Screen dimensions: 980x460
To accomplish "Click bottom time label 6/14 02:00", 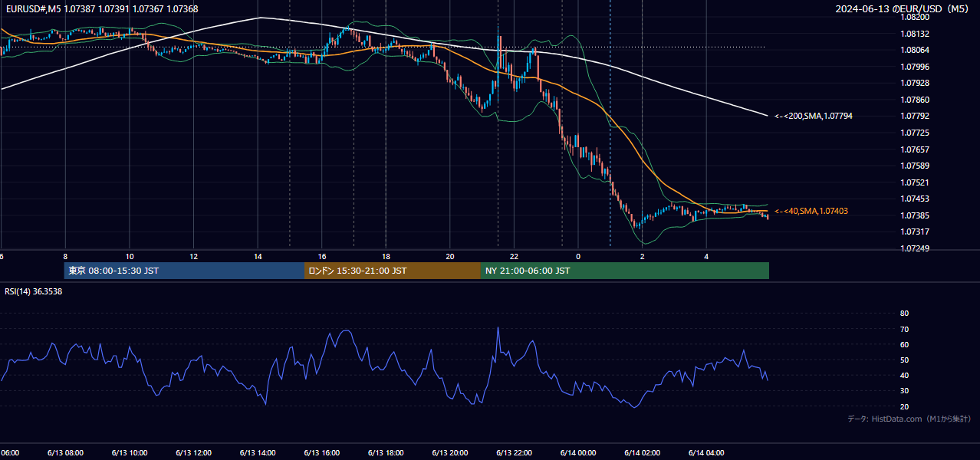I will click(x=643, y=452).
